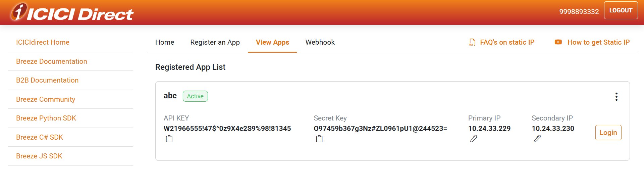Viewport: 644px width, 193px height.
Task: Copy the API KEY using clipboard icon
Action: [x=169, y=139]
